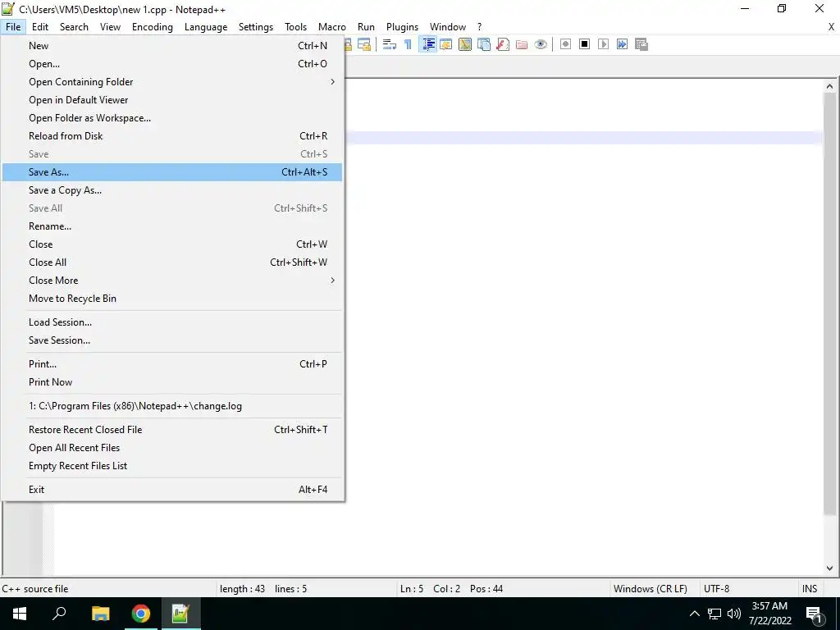Click the Windows Start button
This screenshot has width=840, height=630.
coord(20,614)
